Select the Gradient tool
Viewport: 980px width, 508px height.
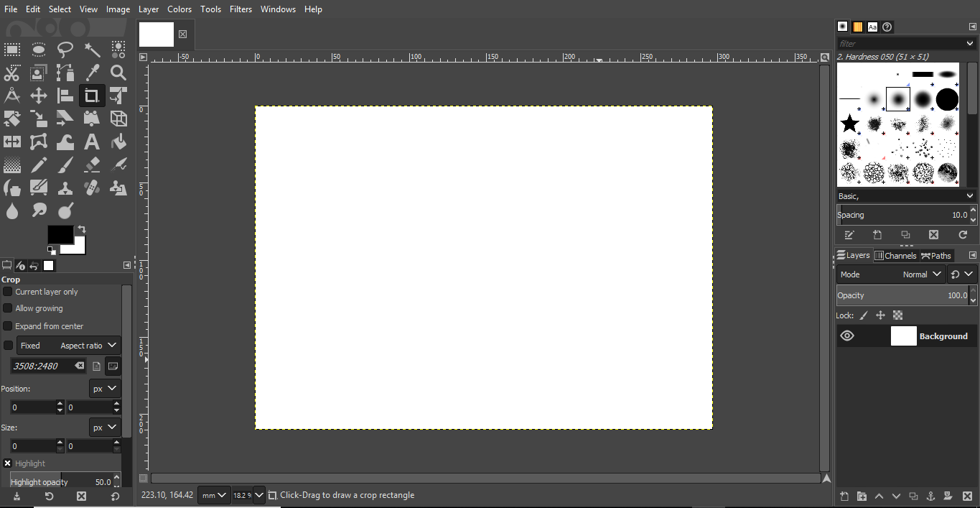pyautogui.click(x=12, y=165)
